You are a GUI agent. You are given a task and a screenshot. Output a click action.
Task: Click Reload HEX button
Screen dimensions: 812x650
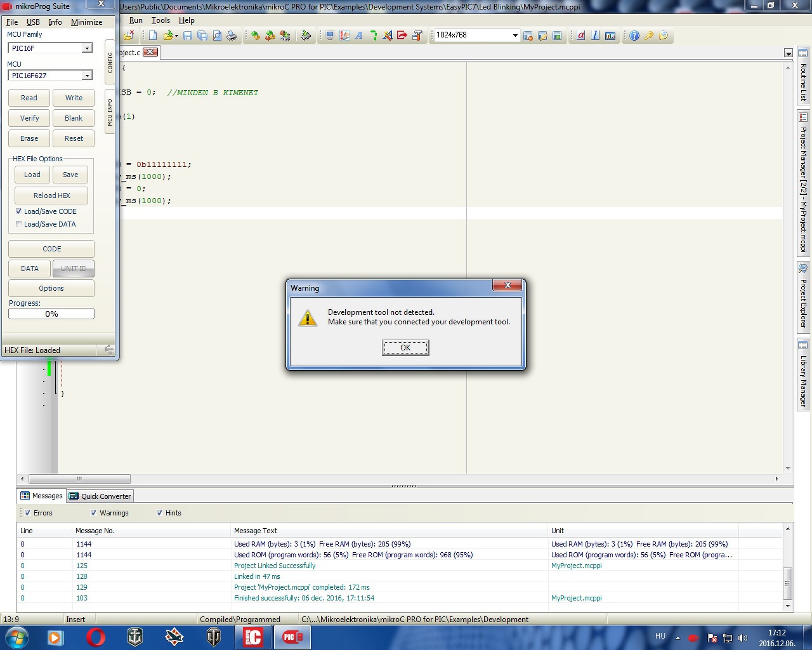[51, 196]
